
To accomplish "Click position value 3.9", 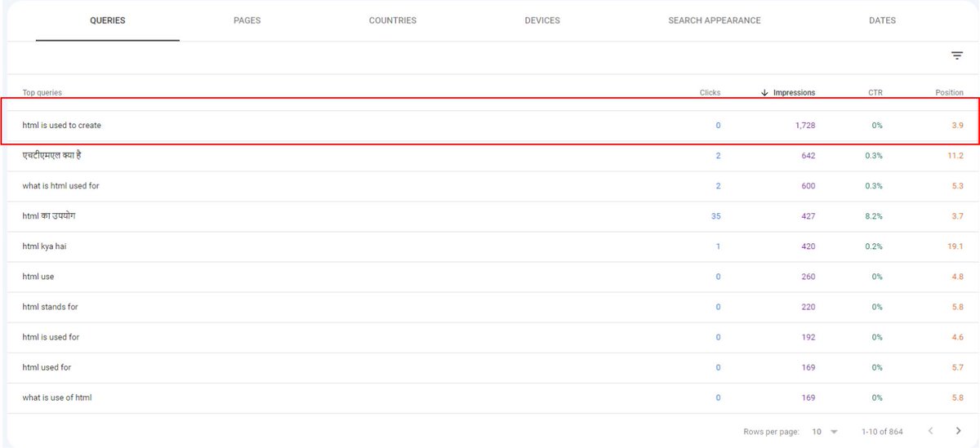I will 957,126.
